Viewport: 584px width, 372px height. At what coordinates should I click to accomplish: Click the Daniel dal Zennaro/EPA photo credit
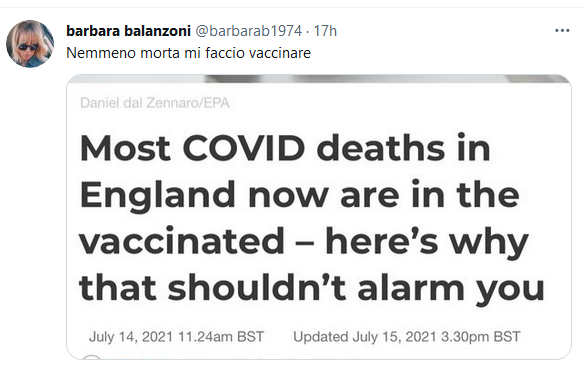155,103
